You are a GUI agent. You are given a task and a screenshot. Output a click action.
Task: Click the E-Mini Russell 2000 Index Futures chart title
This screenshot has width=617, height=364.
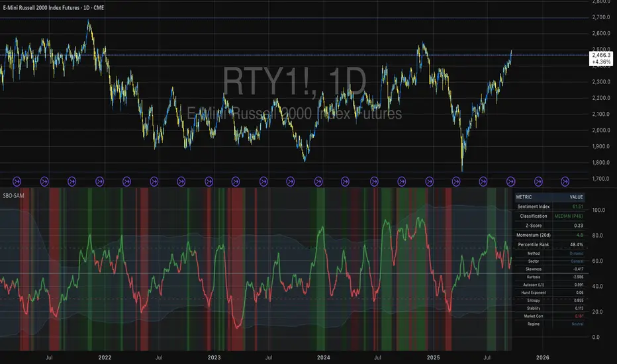pyautogui.click(x=54, y=7)
